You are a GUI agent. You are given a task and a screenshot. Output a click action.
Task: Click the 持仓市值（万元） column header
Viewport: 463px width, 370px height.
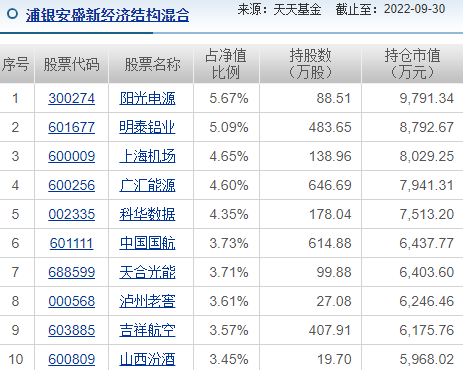(x=412, y=64)
